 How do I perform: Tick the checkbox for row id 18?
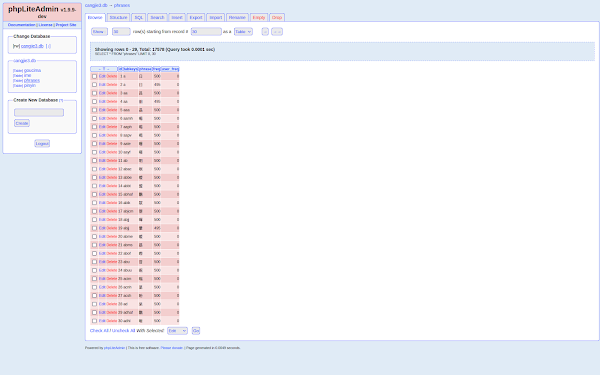click(x=95, y=220)
